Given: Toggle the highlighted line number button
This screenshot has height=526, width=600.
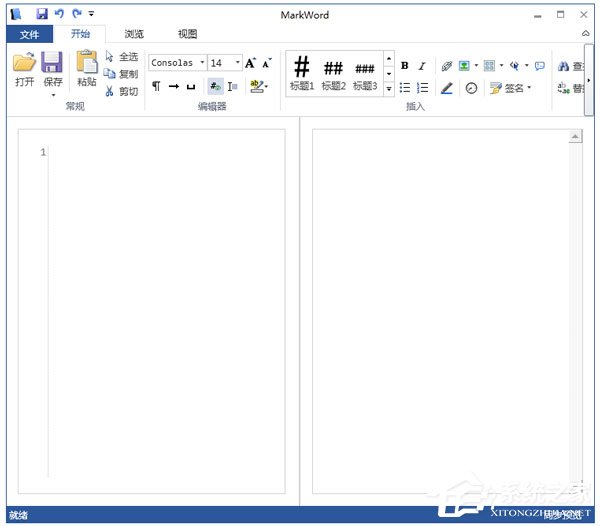Looking at the screenshot, I should click(215, 87).
